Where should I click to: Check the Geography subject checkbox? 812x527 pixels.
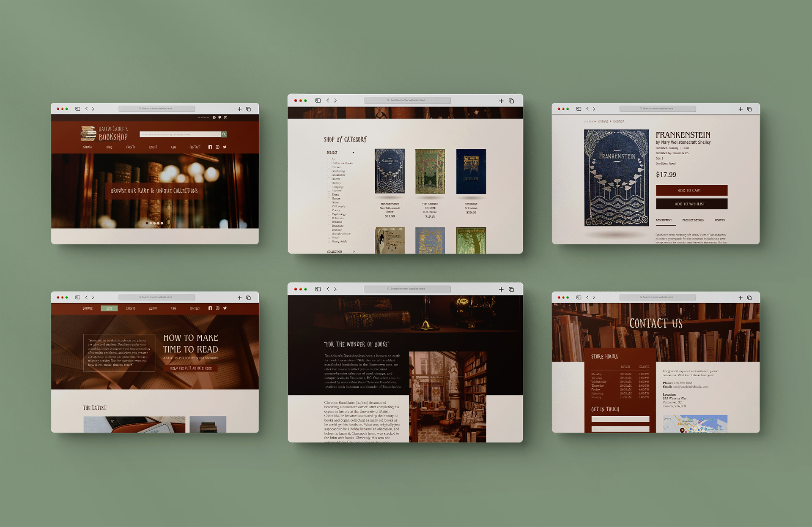329,175
